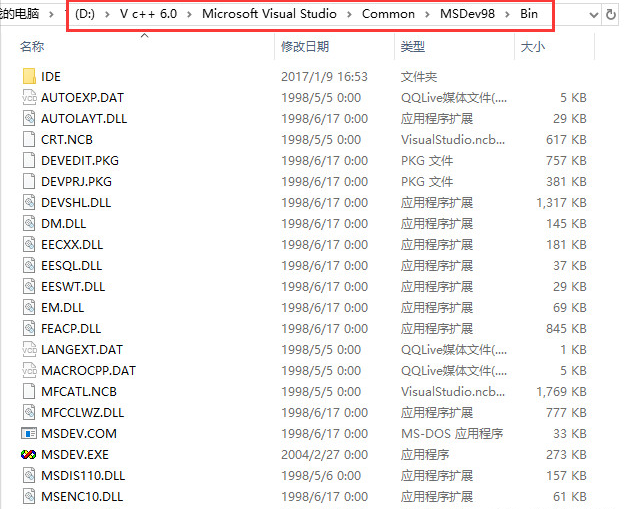Select the AUTOEXP.DAT file icon
624x509 pixels.
pos(28,97)
